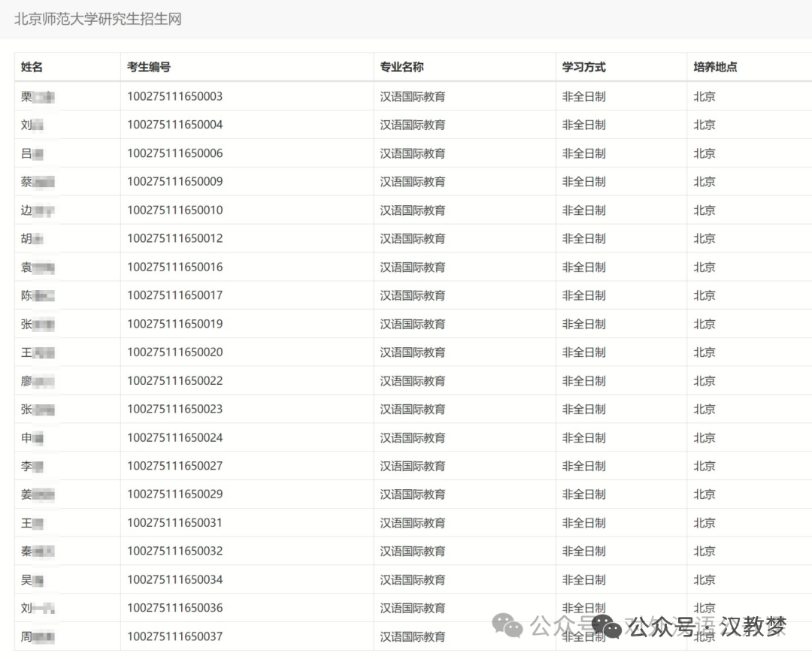812x659 pixels.
Task: Open the 北京师范大学研究生招生网 page title
Action: (98, 19)
